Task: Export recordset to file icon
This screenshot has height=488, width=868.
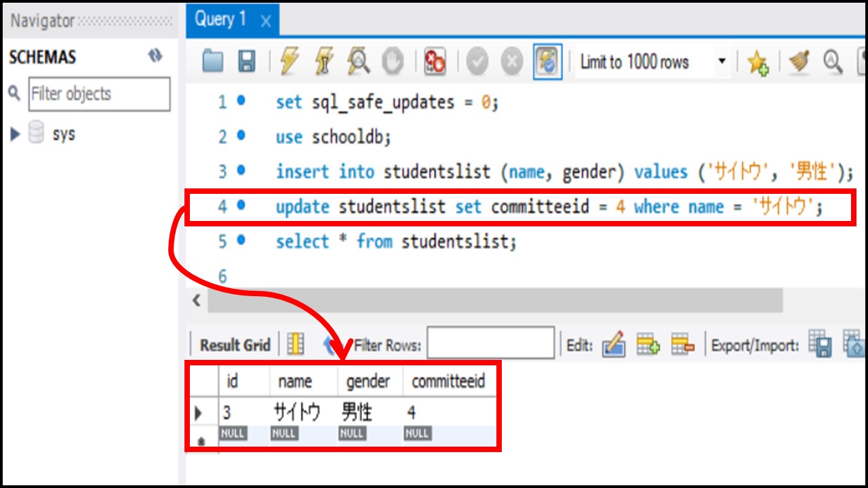Action: pos(821,344)
